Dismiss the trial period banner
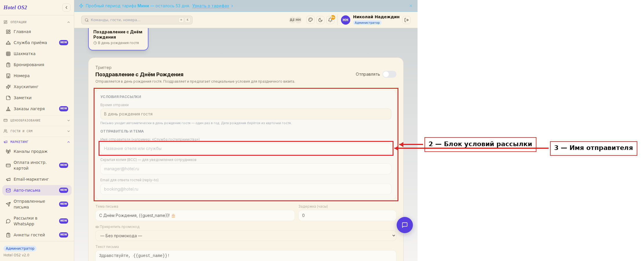The height and width of the screenshot is (261, 644). pos(411,6)
